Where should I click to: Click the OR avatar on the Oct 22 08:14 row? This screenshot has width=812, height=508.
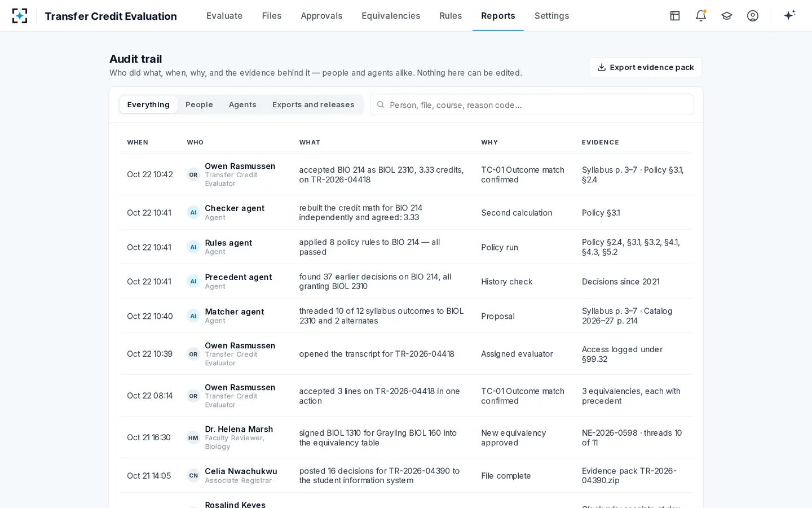[x=193, y=396]
